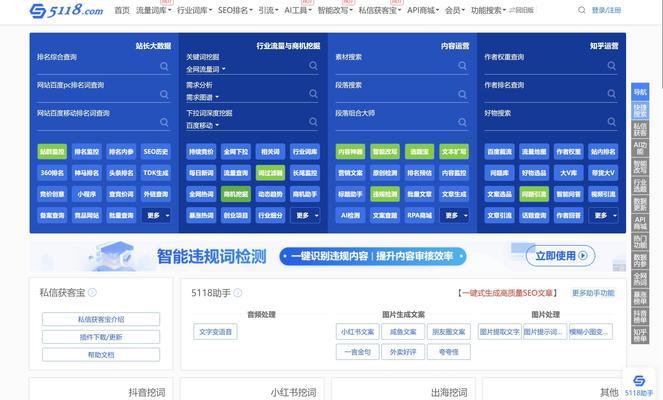The height and width of the screenshot is (400, 663).
Task: Click 私信获客宝介绍 button
Action: pos(101,319)
